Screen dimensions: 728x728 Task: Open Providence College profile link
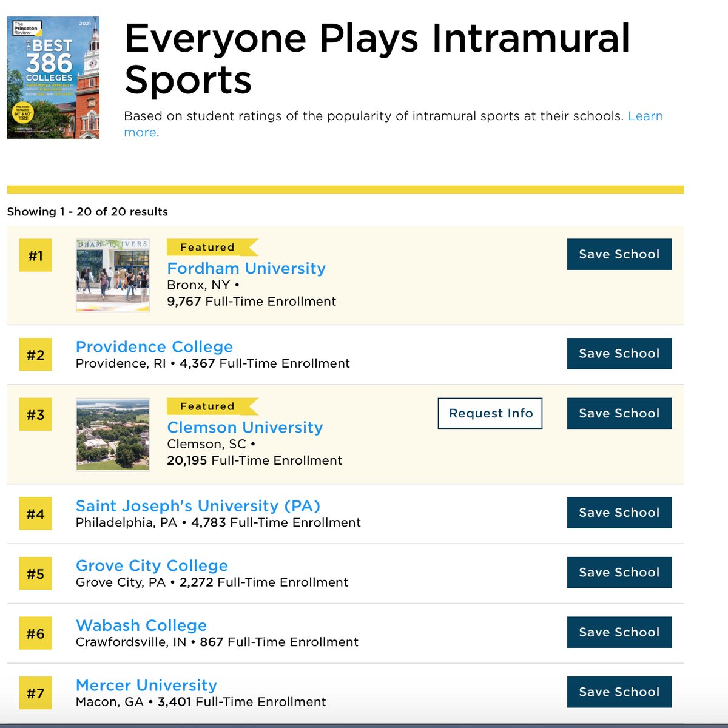click(x=154, y=347)
